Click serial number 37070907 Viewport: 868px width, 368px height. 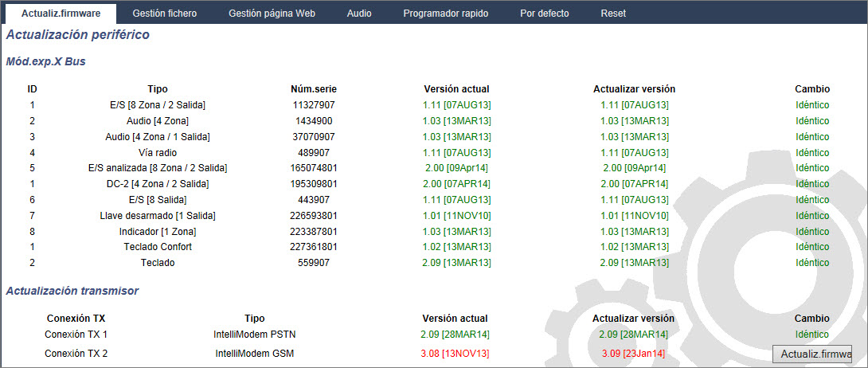coord(314,136)
